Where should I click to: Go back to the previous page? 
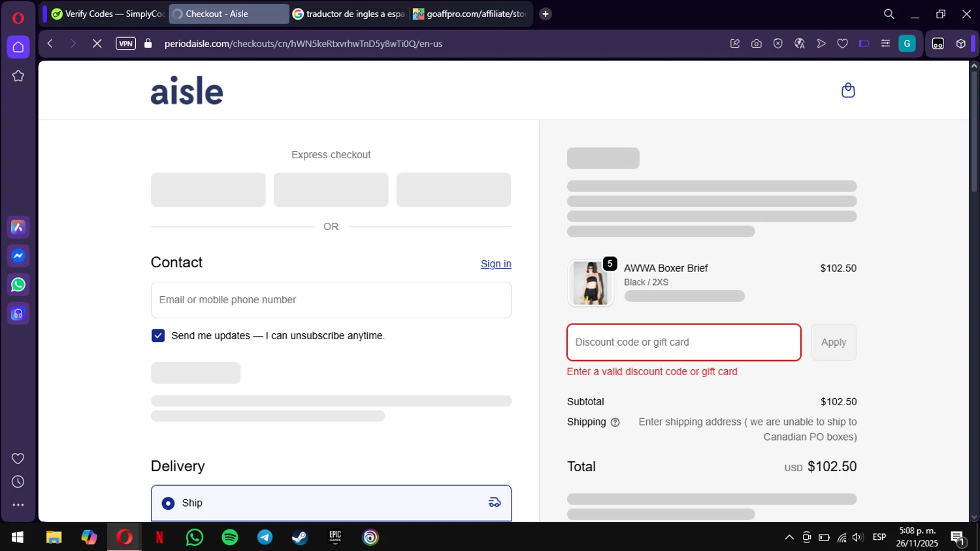50,44
